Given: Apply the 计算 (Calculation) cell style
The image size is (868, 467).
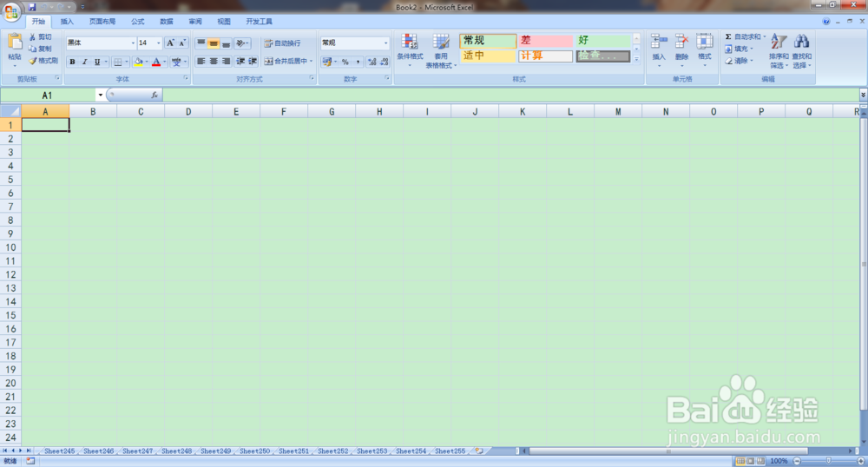Looking at the screenshot, I should point(545,56).
